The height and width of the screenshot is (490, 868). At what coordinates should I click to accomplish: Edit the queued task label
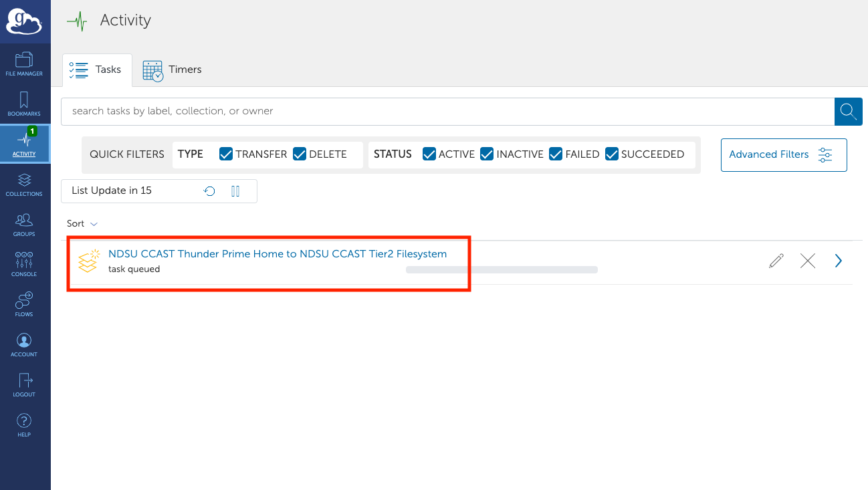(776, 261)
